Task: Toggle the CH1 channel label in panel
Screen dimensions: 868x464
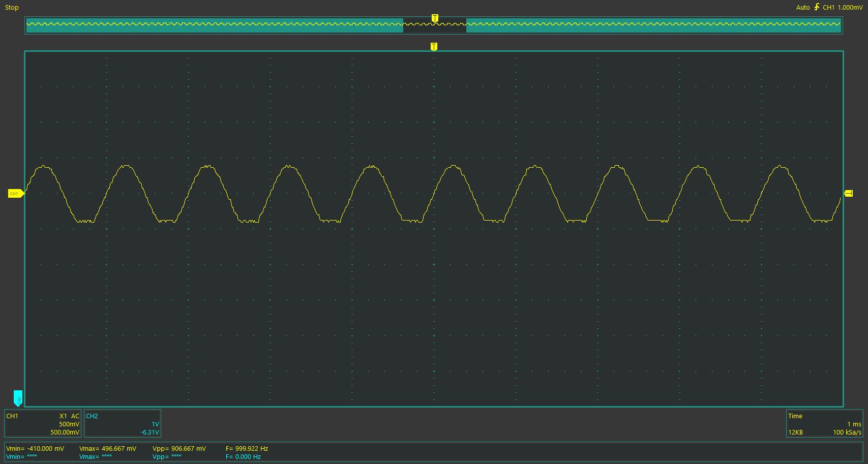Action: [12, 416]
